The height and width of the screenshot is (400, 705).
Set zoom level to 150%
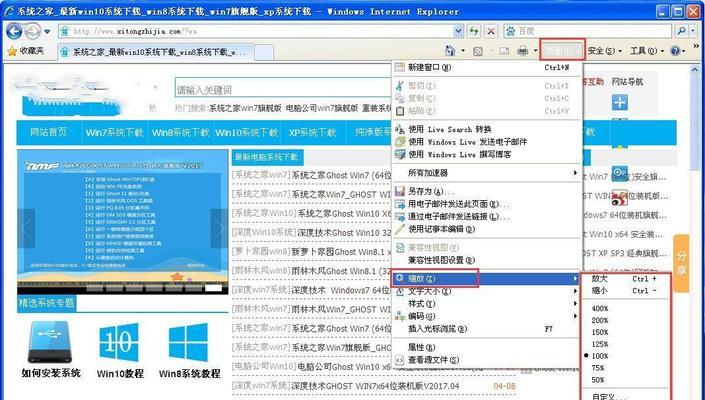(625, 333)
